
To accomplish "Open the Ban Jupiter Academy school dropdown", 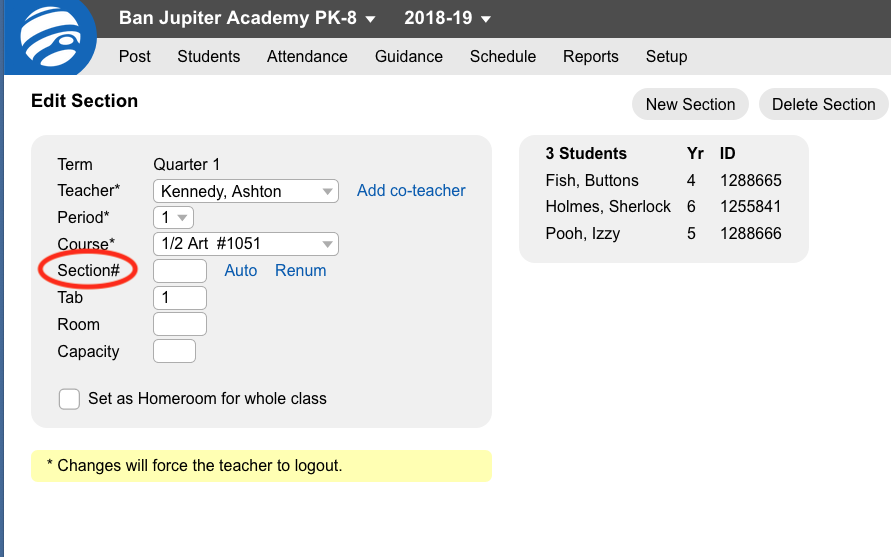I will pyautogui.click(x=247, y=18).
